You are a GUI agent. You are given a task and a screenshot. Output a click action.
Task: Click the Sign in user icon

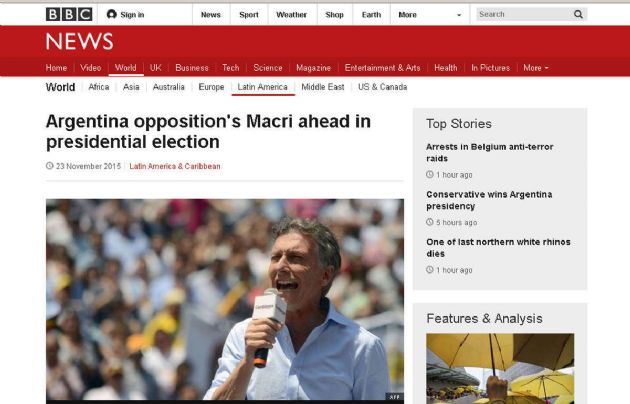coord(112,14)
